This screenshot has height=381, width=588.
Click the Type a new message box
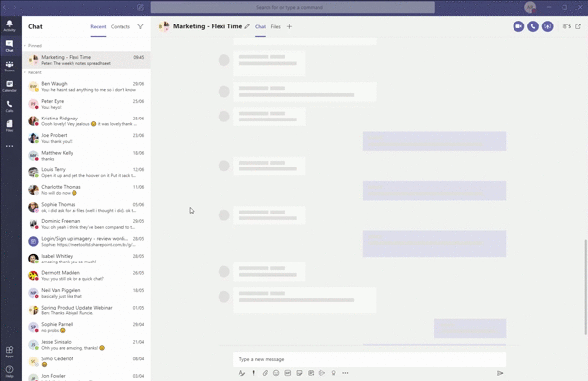369,359
